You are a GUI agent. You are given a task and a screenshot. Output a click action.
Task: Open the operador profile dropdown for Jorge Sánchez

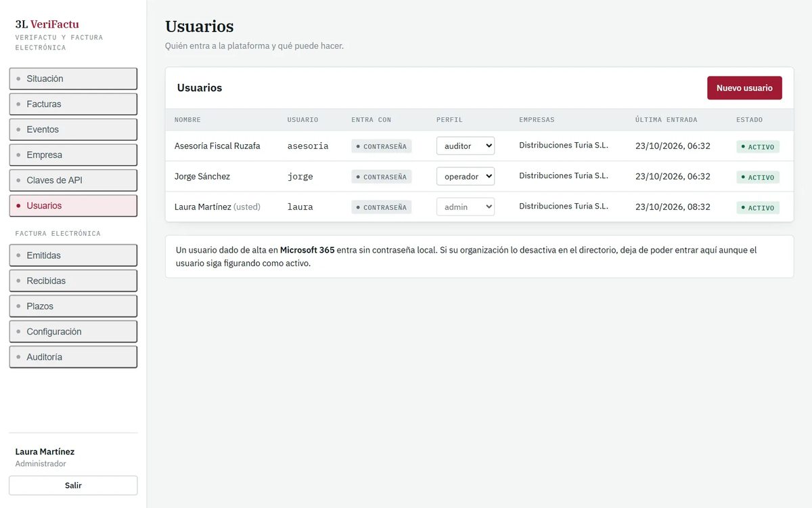(466, 176)
